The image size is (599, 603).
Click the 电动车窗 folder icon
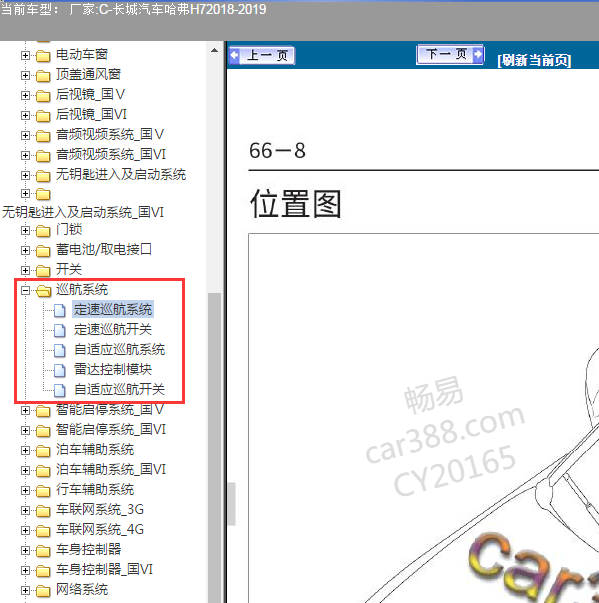point(43,56)
